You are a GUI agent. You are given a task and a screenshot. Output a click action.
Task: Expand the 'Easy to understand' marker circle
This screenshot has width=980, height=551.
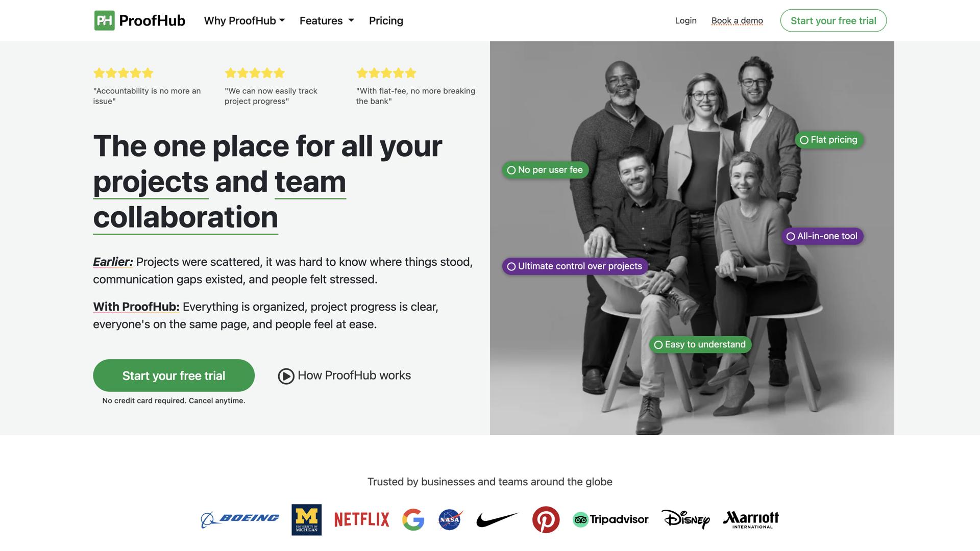658,344
